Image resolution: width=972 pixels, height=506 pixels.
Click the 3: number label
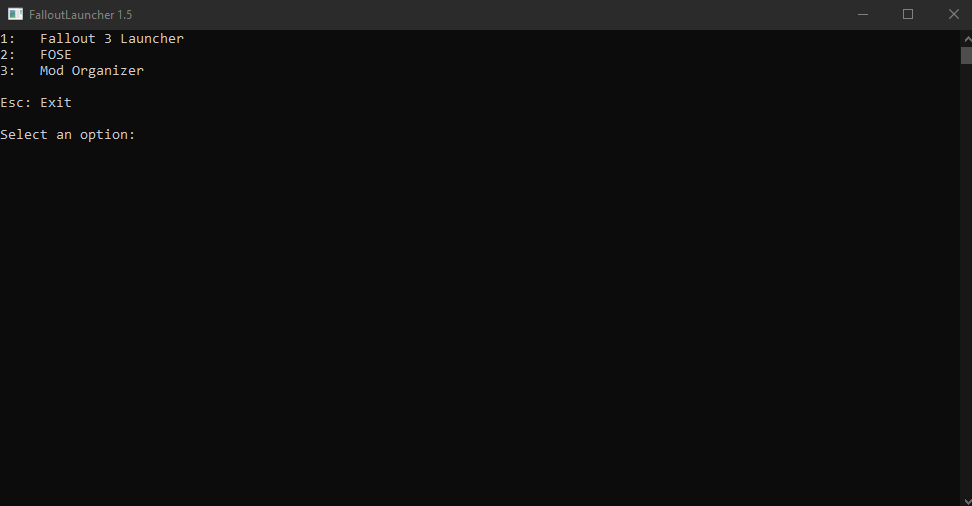(x=7, y=71)
